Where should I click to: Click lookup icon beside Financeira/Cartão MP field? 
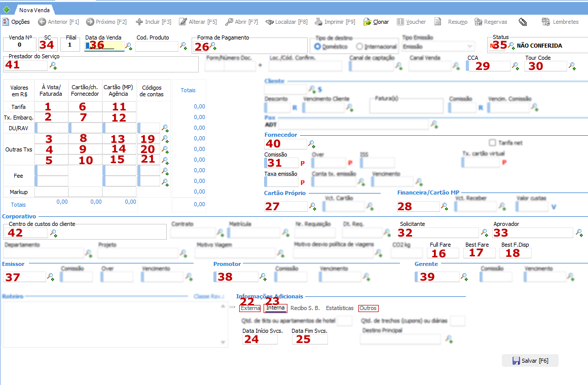point(445,206)
